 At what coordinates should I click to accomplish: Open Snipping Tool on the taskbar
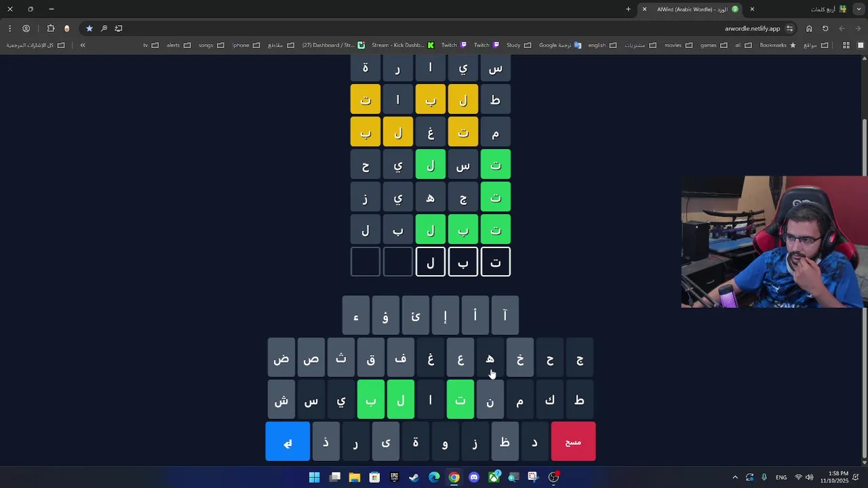(533, 477)
